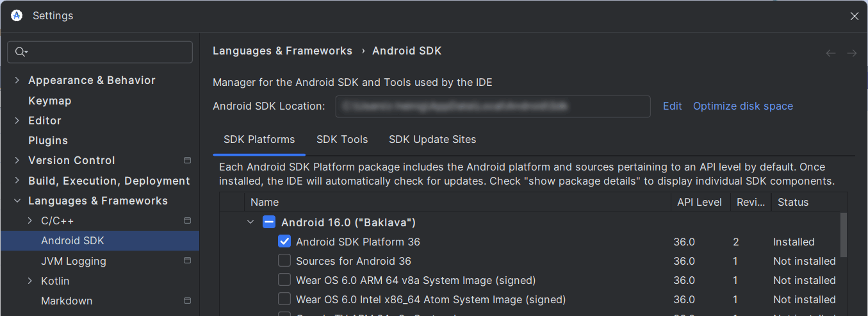Screen dimensions: 868x316
Task: Click the Revision column header
Action: pyautogui.click(x=751, y=202)
